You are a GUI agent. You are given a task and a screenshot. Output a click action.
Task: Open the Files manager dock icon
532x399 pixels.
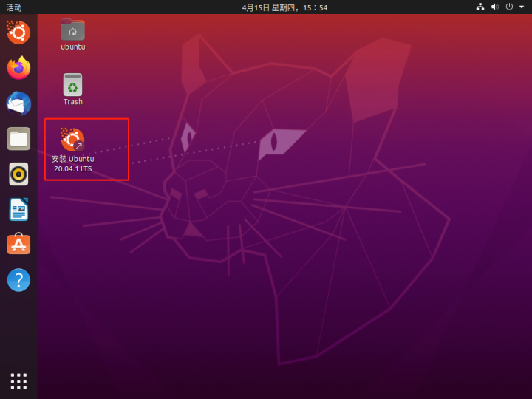click(x=18, y=139)
